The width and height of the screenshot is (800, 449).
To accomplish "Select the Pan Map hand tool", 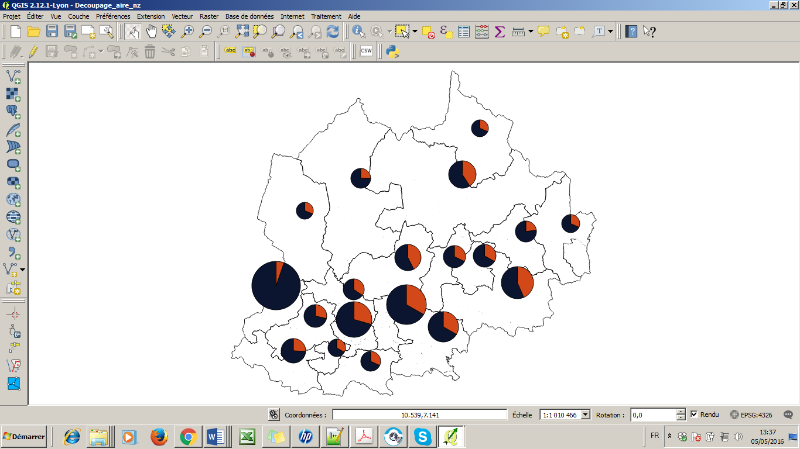I will click(150, 32).
